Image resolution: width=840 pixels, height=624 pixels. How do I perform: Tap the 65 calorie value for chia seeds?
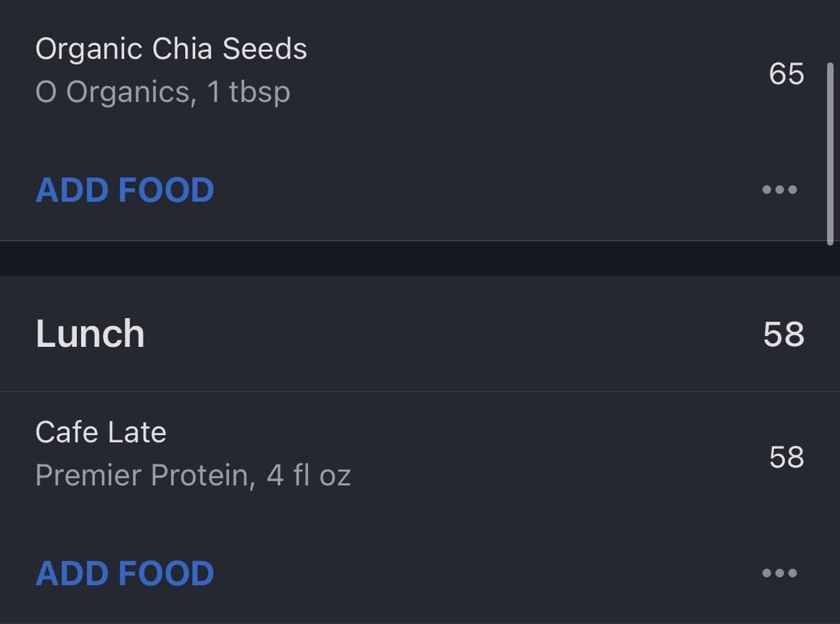click(786, 73)
